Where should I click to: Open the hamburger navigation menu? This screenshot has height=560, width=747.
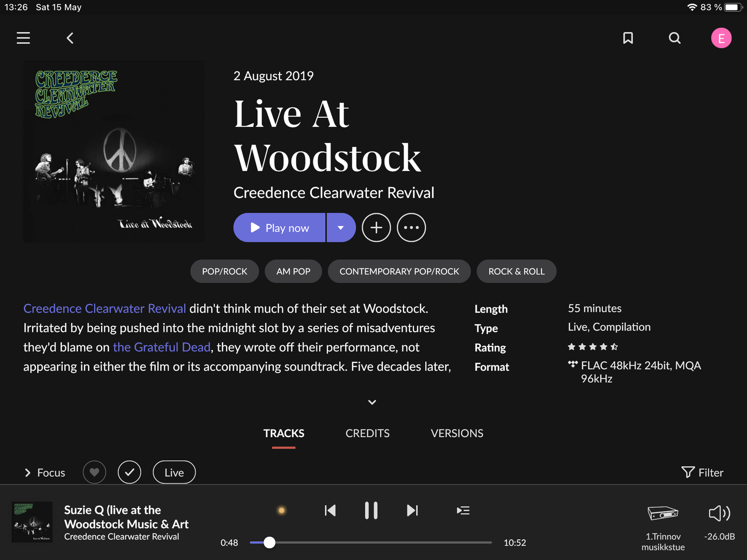[x=23, y=38]
